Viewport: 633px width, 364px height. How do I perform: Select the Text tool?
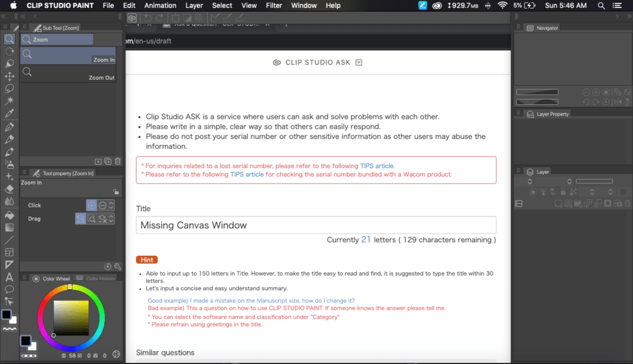[x=9, y=277]
